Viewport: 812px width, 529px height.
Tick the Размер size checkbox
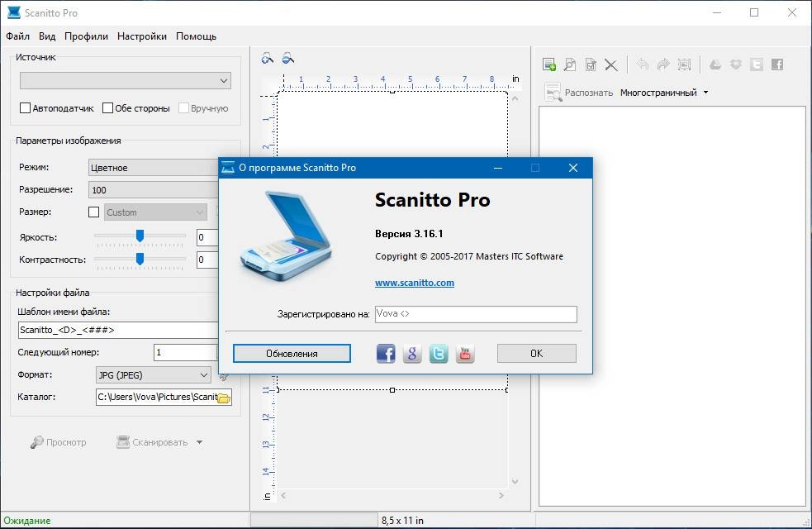tap(93, 212)
